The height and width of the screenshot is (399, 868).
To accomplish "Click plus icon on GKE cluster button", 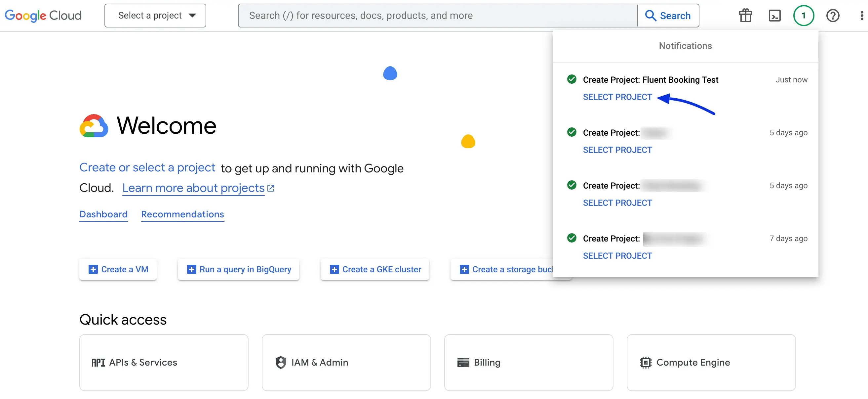I will [x=334, y=270].
